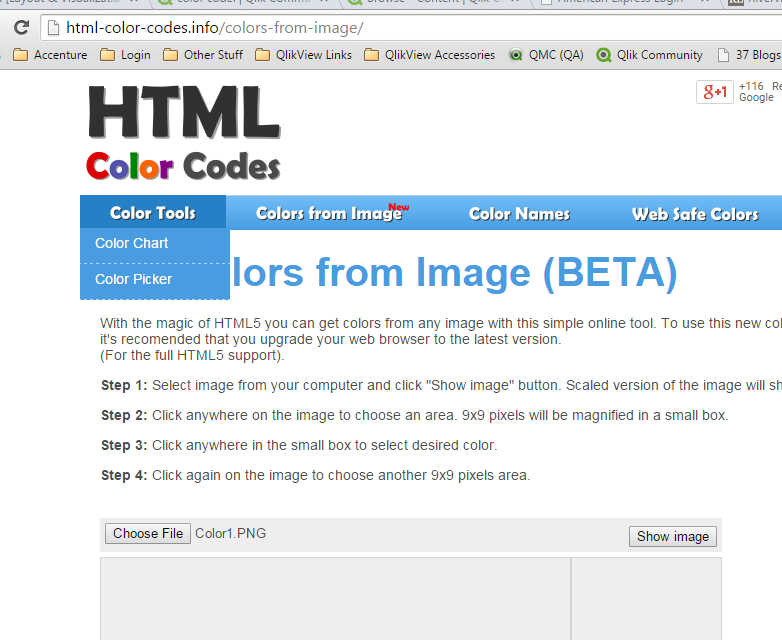Click the page icon in the address bar
The height and width of the screenshot is (640, 782).
[53, 28]
